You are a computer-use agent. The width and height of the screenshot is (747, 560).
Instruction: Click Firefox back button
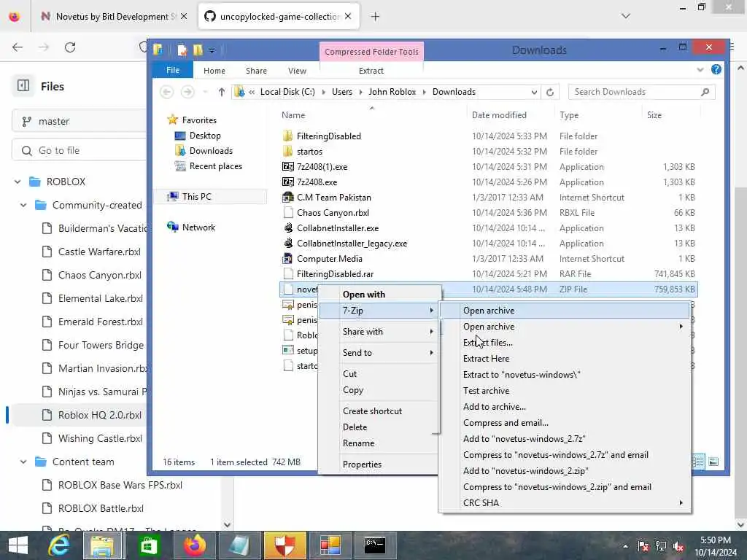coord(18,47)
